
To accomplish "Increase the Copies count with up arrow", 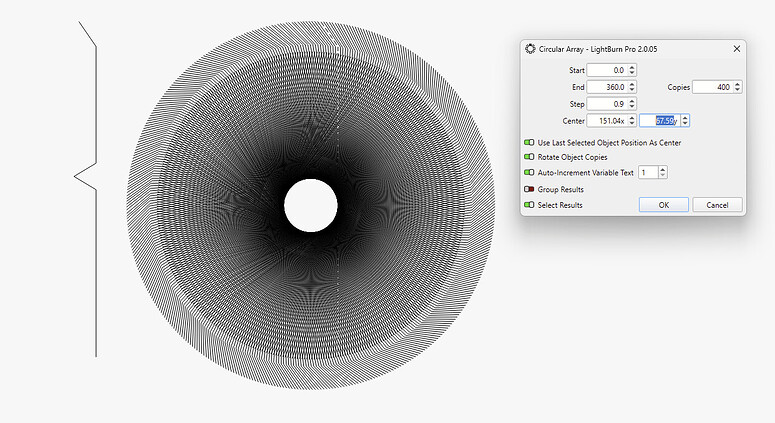I will pos(737,84).
